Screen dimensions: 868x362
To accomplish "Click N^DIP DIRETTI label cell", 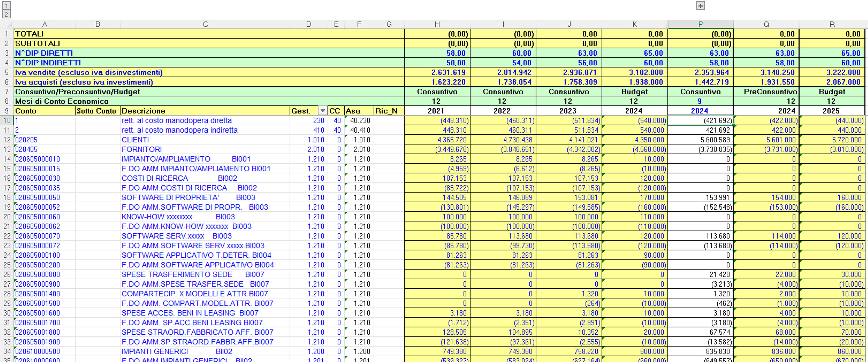I will click(209, 53).
